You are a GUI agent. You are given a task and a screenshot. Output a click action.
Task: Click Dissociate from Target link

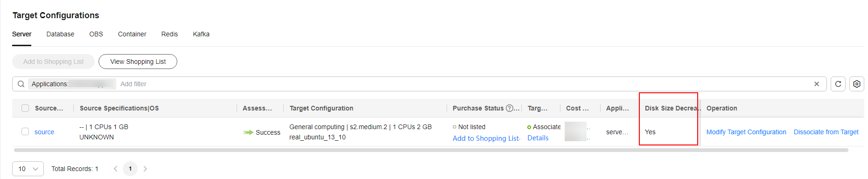click(x=826, y=132)
